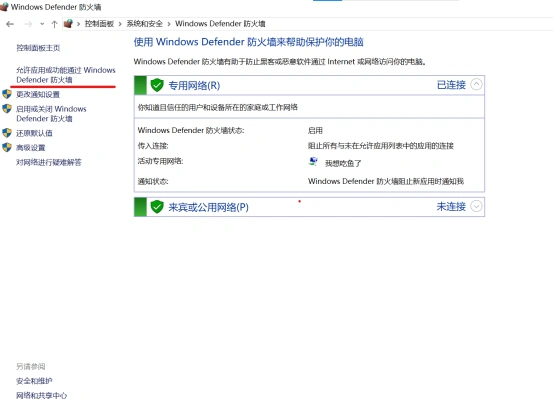
Task: Open 网络和共享中心 link
Action: (x=42, y=395)
